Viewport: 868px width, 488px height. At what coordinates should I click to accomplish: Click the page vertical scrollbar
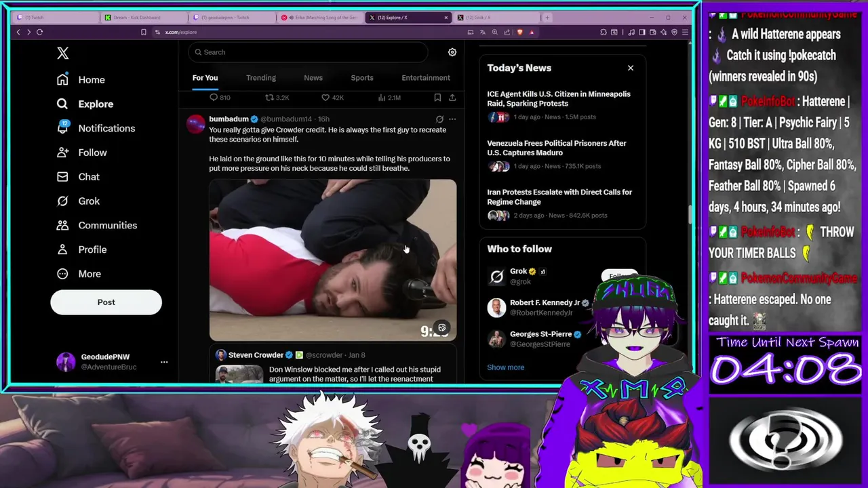(x=690, y=213)
